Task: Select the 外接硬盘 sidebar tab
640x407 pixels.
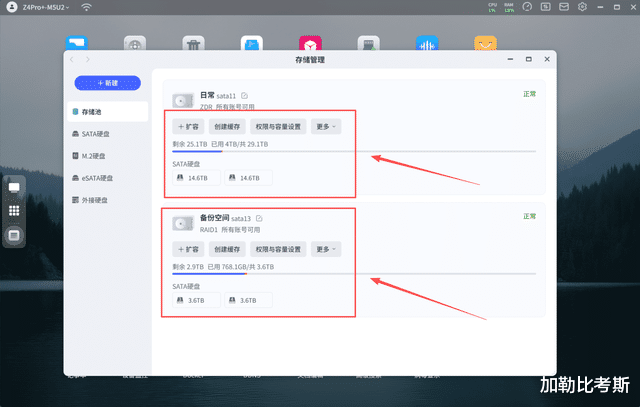Action: (107, 200)
